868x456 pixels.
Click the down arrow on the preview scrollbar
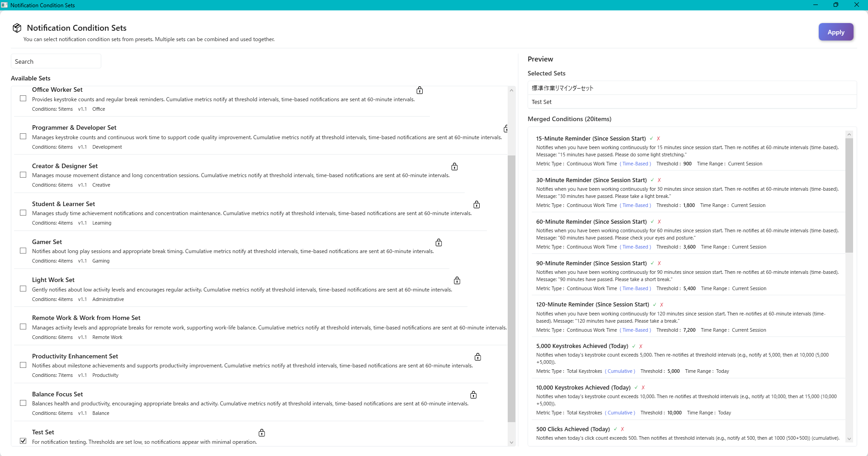click(x=849, y=439)
